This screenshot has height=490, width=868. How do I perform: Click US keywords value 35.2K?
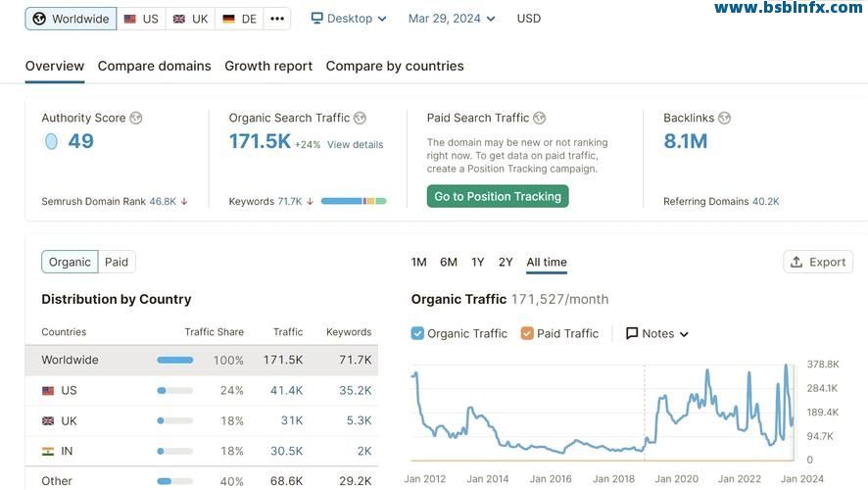pos(356,391)
